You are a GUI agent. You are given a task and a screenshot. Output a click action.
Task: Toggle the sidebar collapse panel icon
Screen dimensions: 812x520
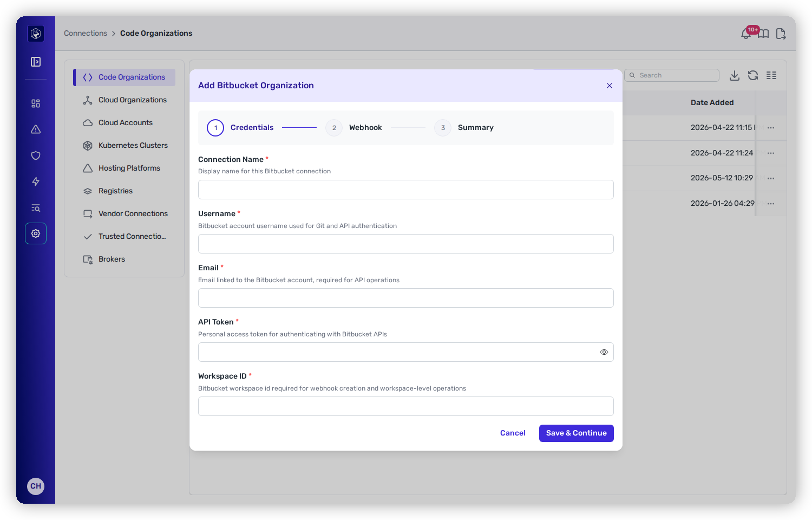click(36, 62)
